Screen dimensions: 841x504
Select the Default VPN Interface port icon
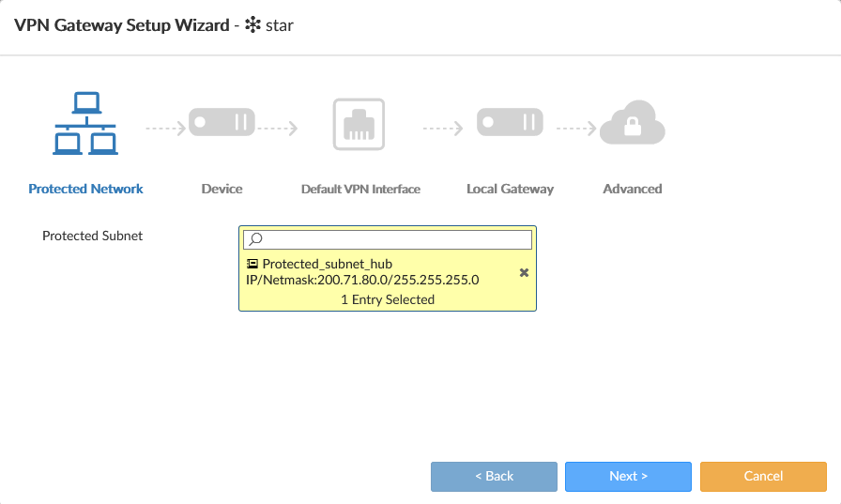[x=359, y=123]
